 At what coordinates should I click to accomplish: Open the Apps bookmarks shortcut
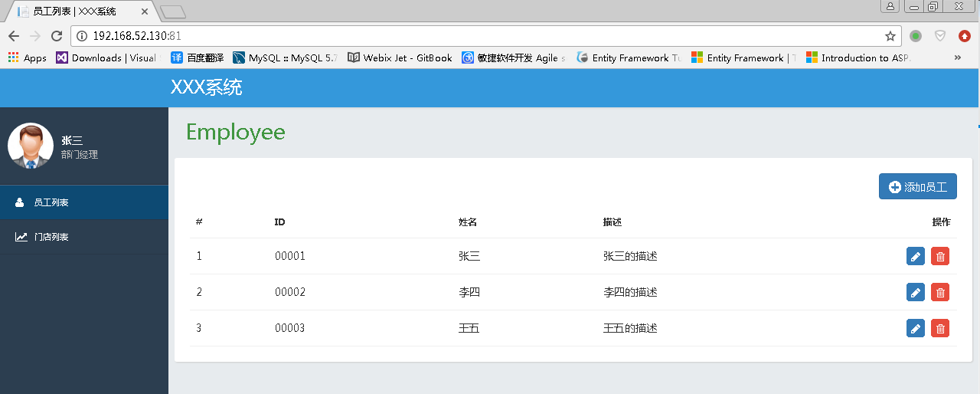click(x=27, y=57)
